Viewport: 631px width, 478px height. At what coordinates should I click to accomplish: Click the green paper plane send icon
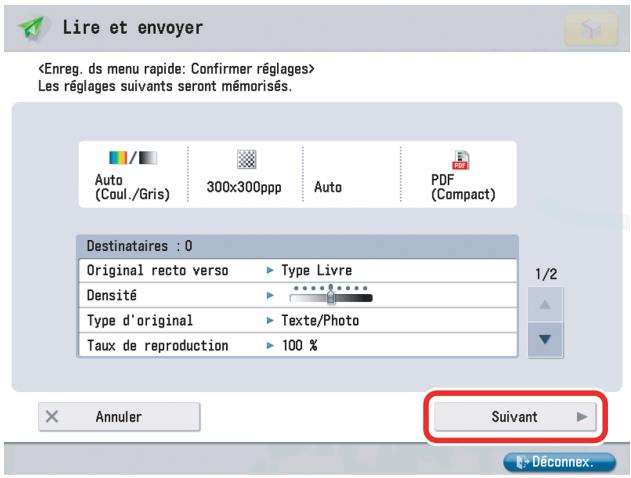pos(31,27)
